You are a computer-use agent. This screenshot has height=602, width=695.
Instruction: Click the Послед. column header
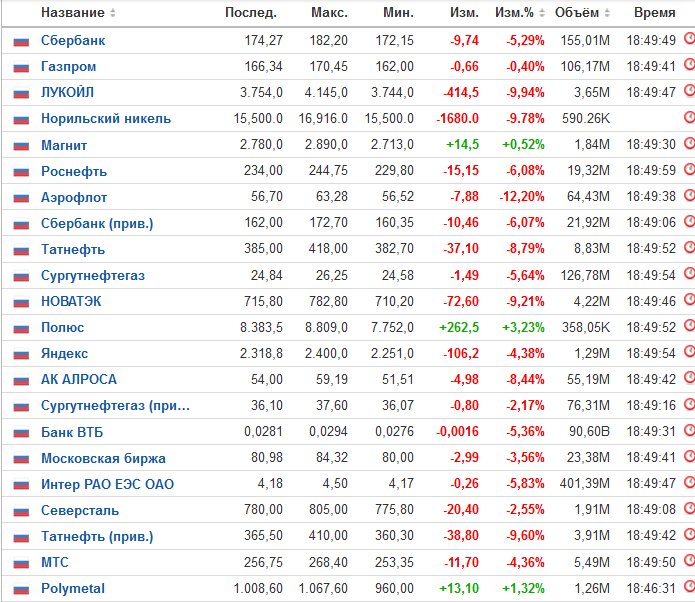251,12
